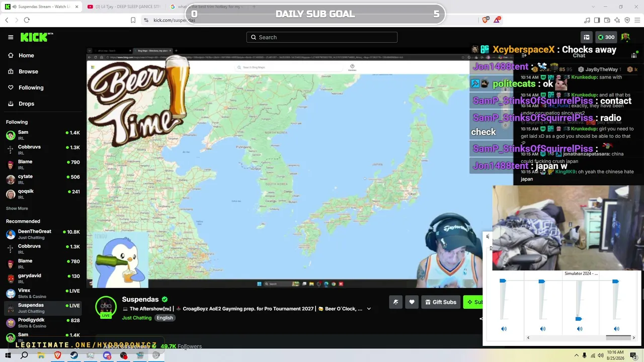
Task: Reload the page with the browser refresh icon
Action: 27,20
